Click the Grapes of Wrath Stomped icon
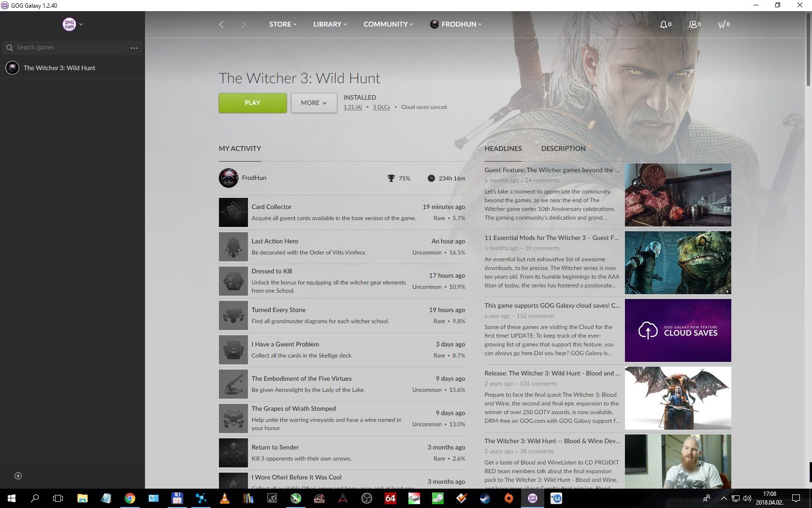 [233, 418]
